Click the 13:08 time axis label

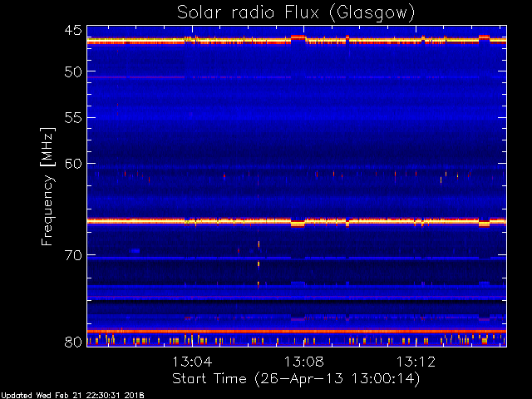tap(304, 362)
